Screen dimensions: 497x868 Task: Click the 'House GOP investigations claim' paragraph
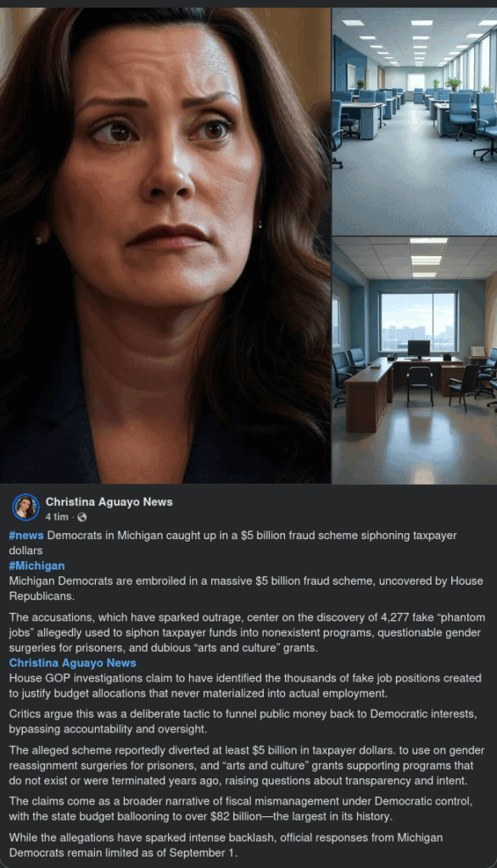click(x=245, y=685)
